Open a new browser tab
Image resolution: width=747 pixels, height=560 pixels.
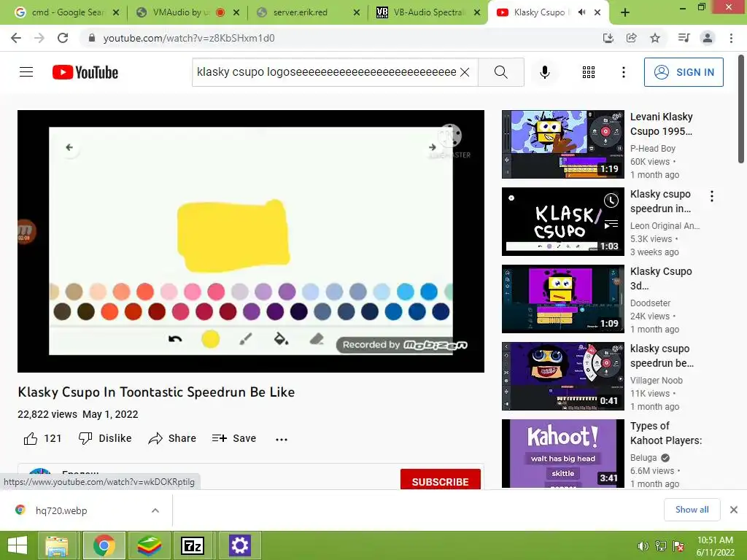625,12
